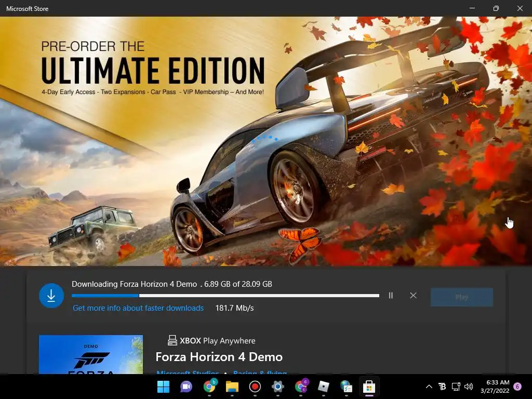Open the network status tray icon

[x=456, y=387]
